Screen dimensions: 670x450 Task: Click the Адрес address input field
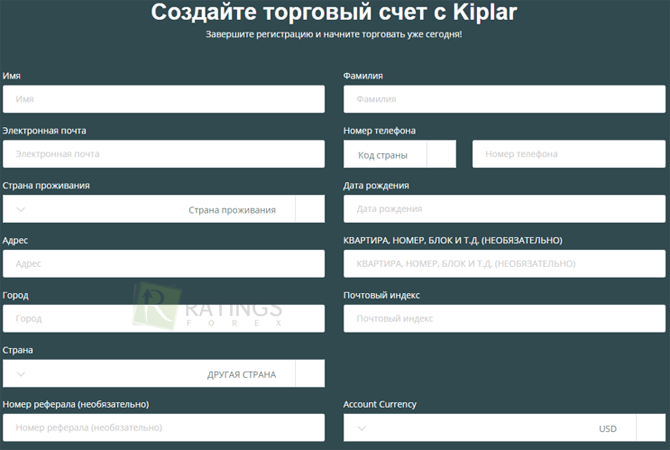(164, 264)
